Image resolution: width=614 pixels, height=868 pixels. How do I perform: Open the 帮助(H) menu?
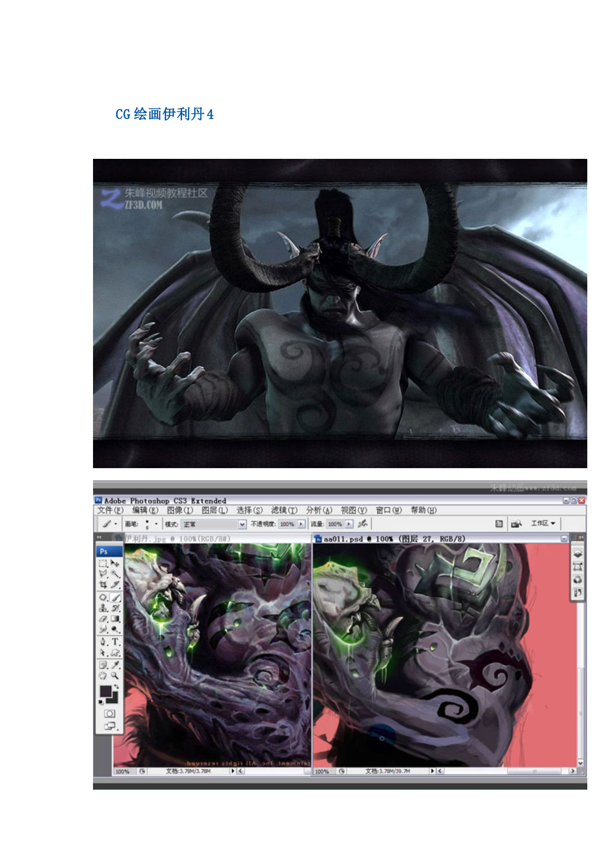(424, 510)
